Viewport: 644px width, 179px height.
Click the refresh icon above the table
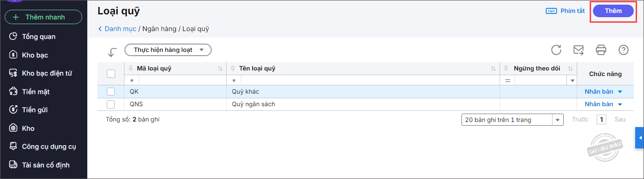click(x=556, y=50)
